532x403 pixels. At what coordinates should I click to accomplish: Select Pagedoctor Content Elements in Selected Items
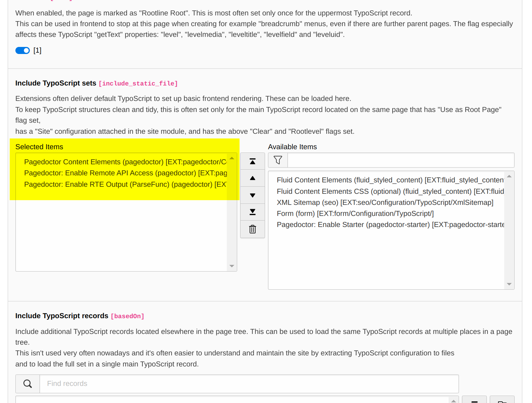[x=126, y=162]
